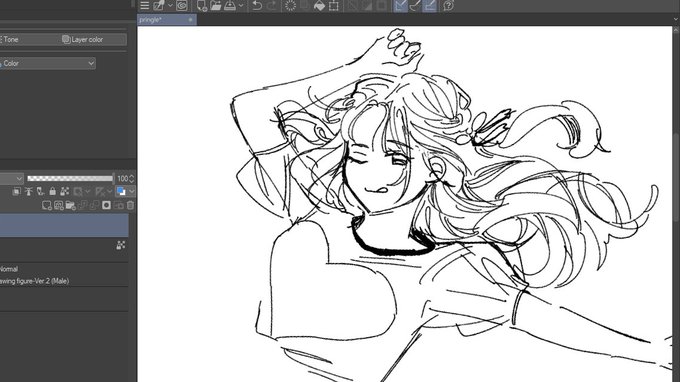Create a new vector layer
Screen dimensions: 680x382
point(59,206)
